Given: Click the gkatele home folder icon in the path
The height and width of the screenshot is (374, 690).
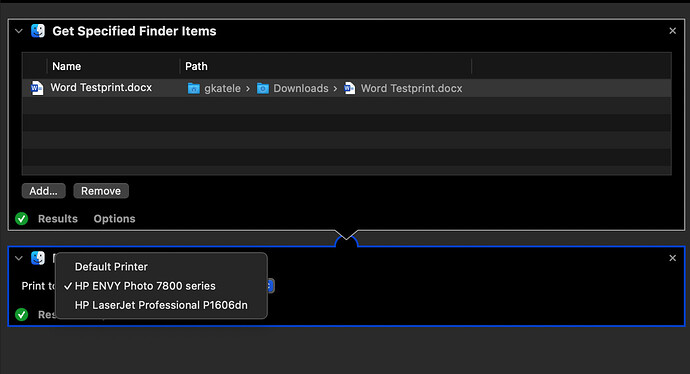Looking at the screenshot, I should point(194,88).
